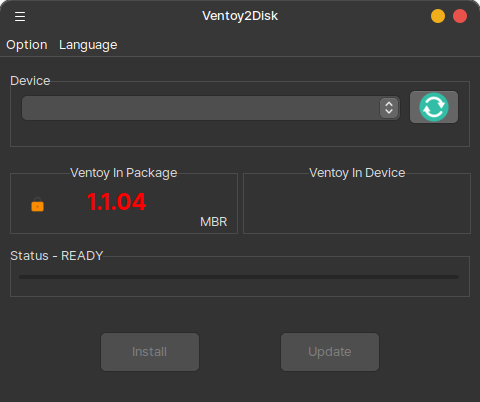Click the Install button
Image resolution: width=480 pixels, height=402 pixels.
pyautogui.click(x=150, y=352)
